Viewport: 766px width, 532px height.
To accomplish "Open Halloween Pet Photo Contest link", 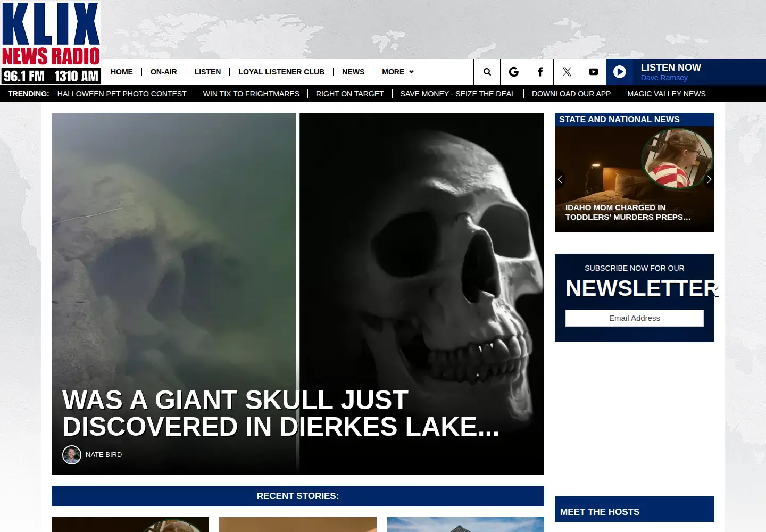I will pyautogui.click(x=122, y=94).
